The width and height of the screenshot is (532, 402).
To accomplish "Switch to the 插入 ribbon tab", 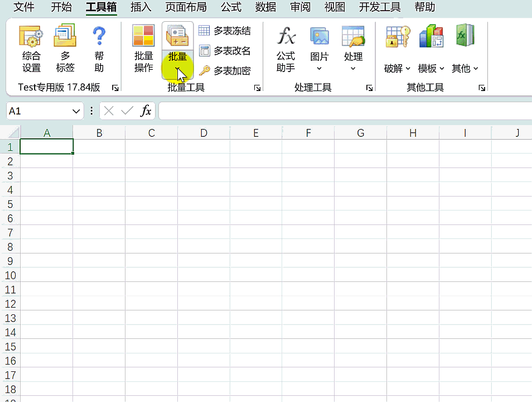I will [x=141, y=7].
